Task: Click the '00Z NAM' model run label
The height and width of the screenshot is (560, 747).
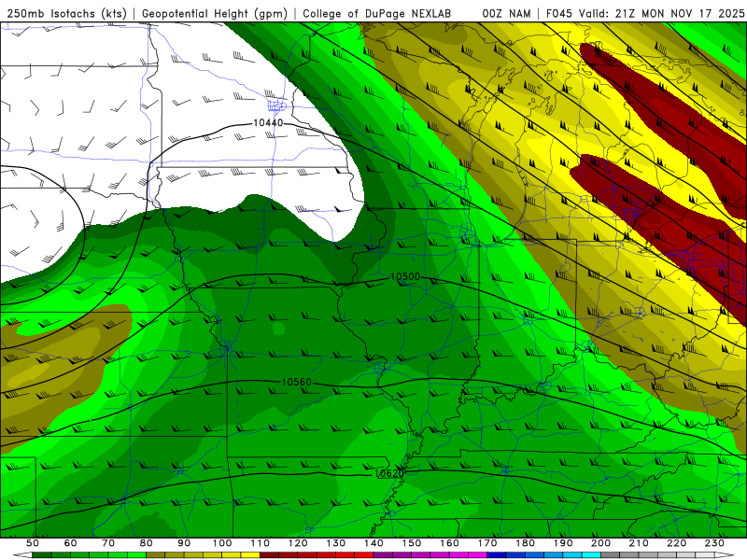Action: pos(506,13)
